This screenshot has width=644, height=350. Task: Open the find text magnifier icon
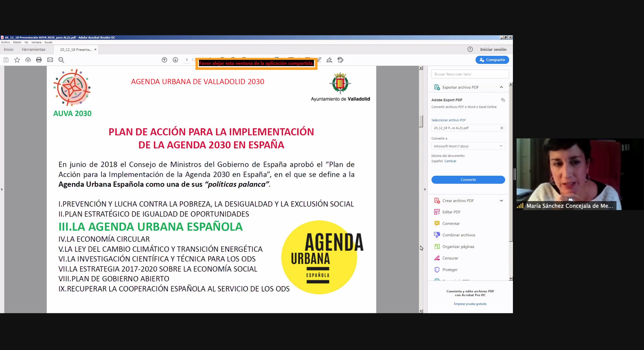click(x=61, y=60)
